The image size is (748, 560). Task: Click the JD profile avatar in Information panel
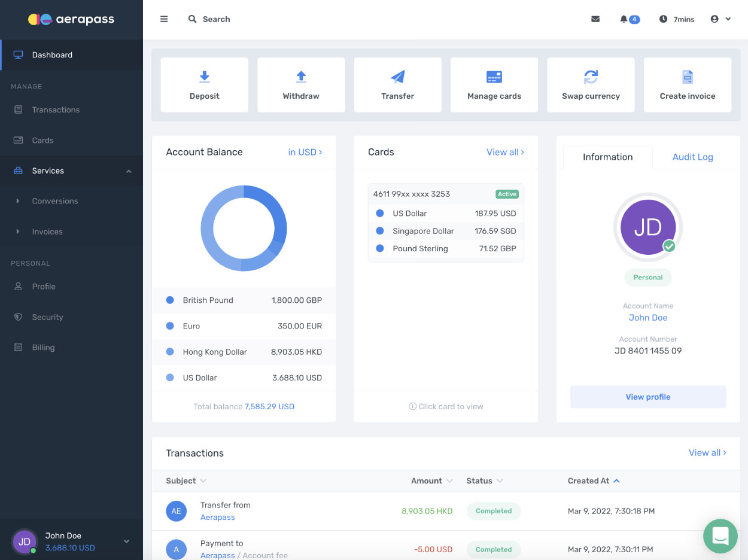click(x=648, y=227)
